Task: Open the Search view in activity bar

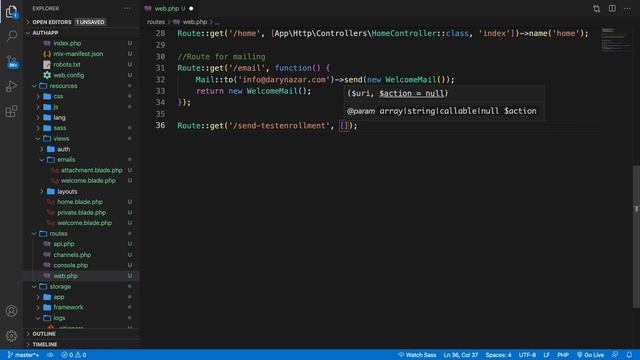Action: coord(11,36)
